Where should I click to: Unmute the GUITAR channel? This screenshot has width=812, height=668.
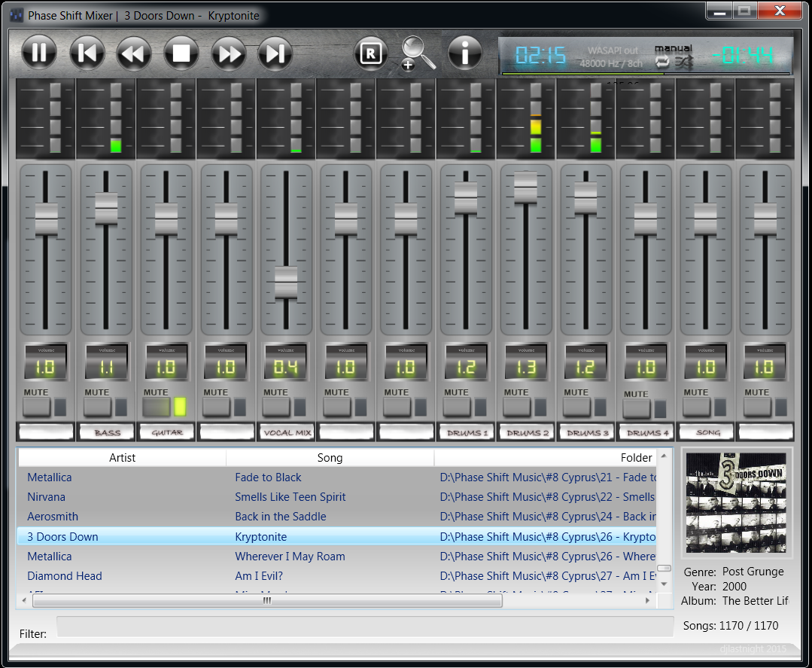pyautogui.click(x=157, y=407)
